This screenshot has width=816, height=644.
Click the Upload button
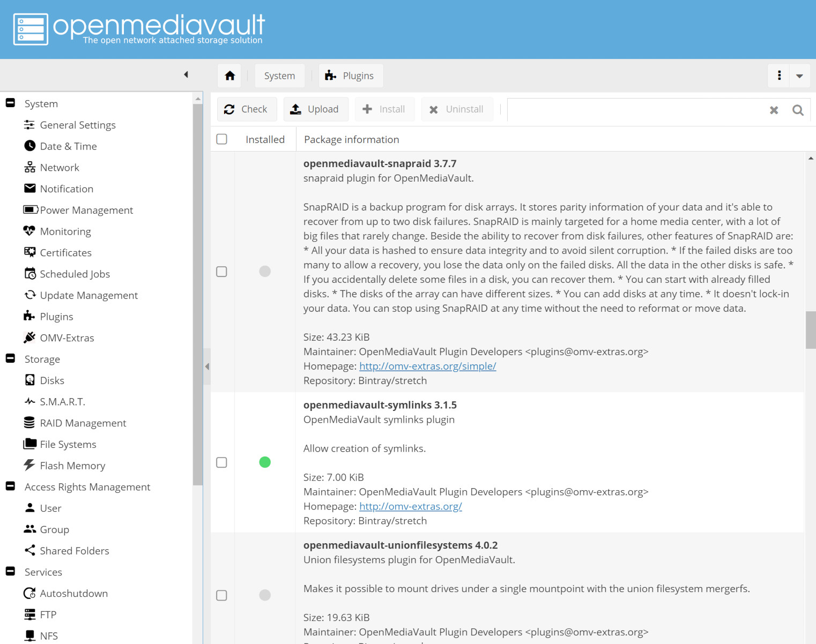(x=316, y=109)
